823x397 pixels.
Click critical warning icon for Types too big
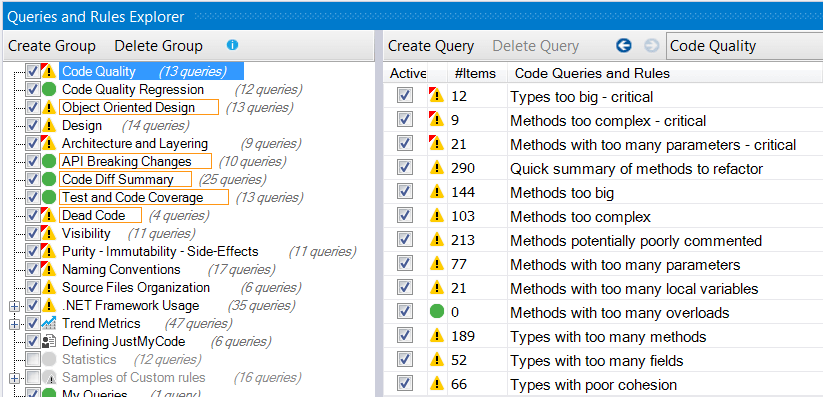(436, 97)
